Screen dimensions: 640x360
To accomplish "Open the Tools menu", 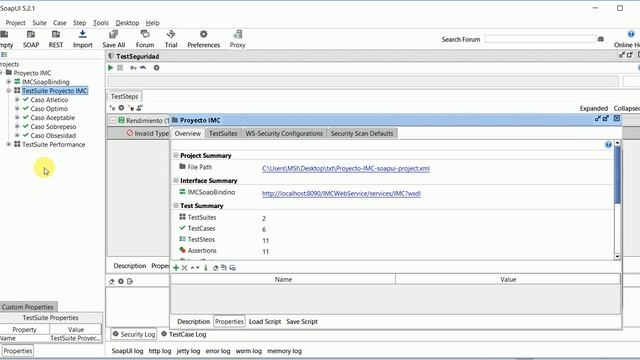I will tap(101, 23).
